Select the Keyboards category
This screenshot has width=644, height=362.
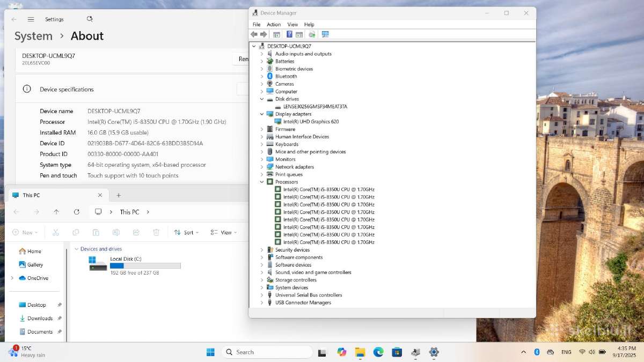(287, 144)
